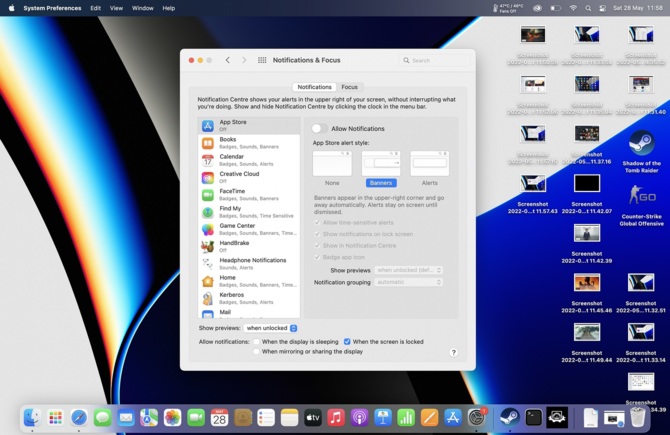Go forward with the right chevron

tap(244, 60)
